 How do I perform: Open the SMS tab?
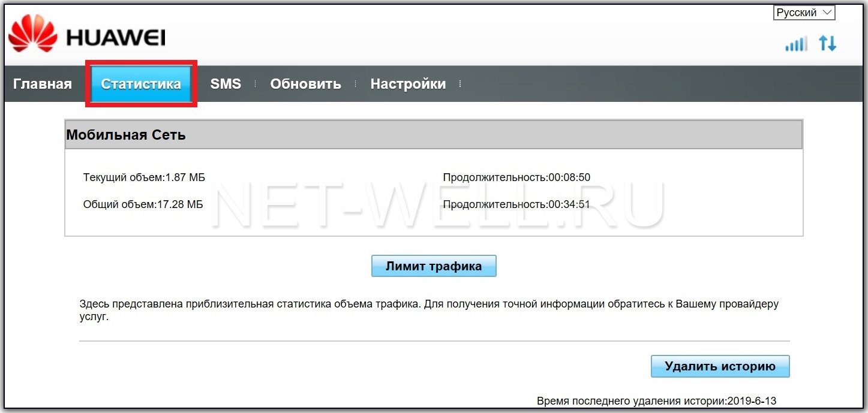[x=226, y=84]
